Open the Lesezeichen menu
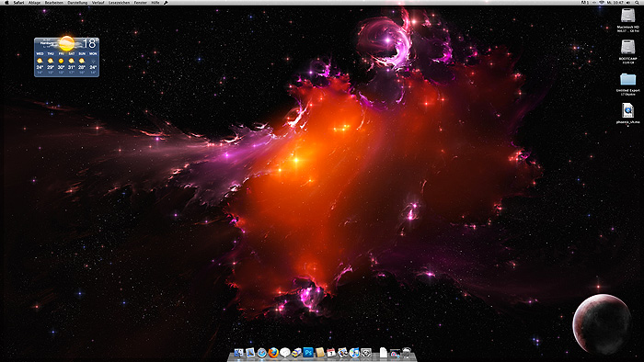Viewport: 644px width, 362px height. tap(119, 3)
